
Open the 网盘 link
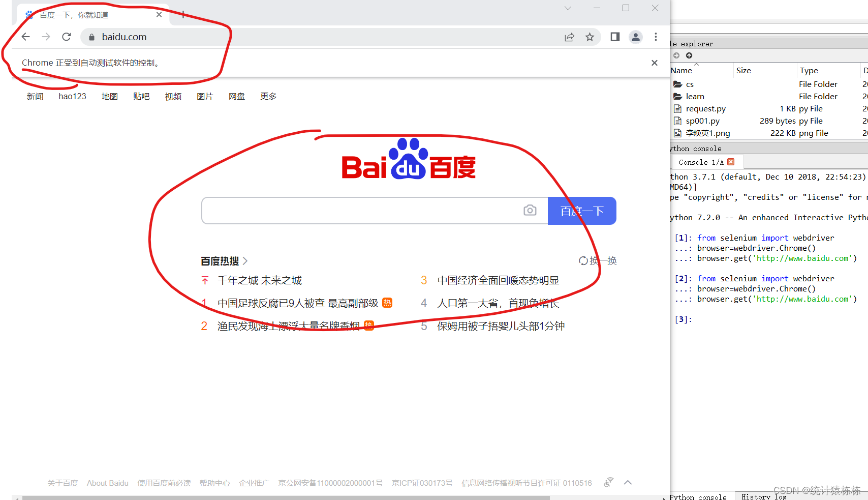coord(237,96)
